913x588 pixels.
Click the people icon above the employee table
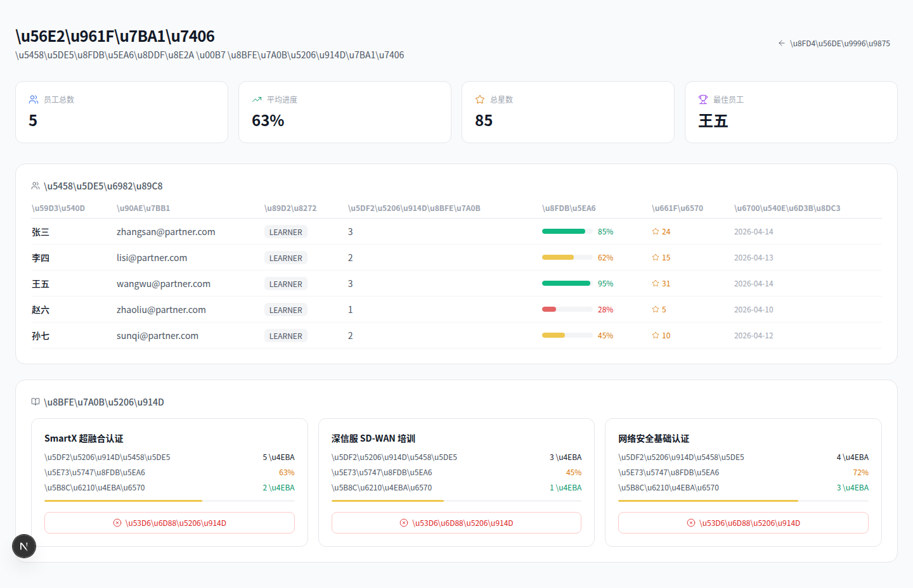36,186
